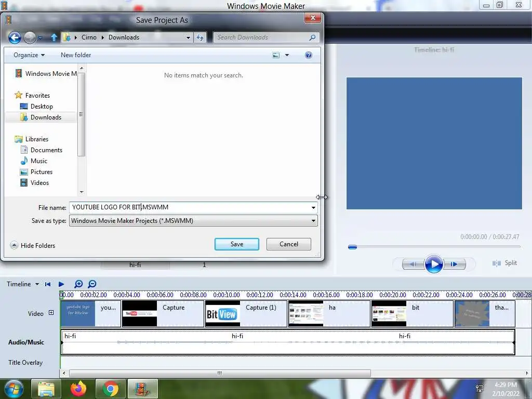Screen dimensions: 532x399
Task: Open the Windows Start menu
Action: (x=14, y=389)
